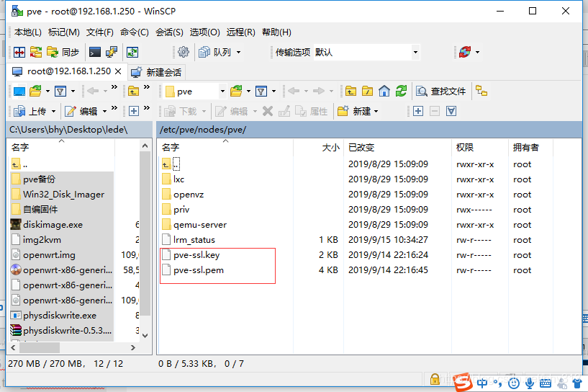Image resolution: width=588 pixels, height=392 pixels.
Task: Expand the 新建 new dropdown arrow
Action: pos(376,112)
